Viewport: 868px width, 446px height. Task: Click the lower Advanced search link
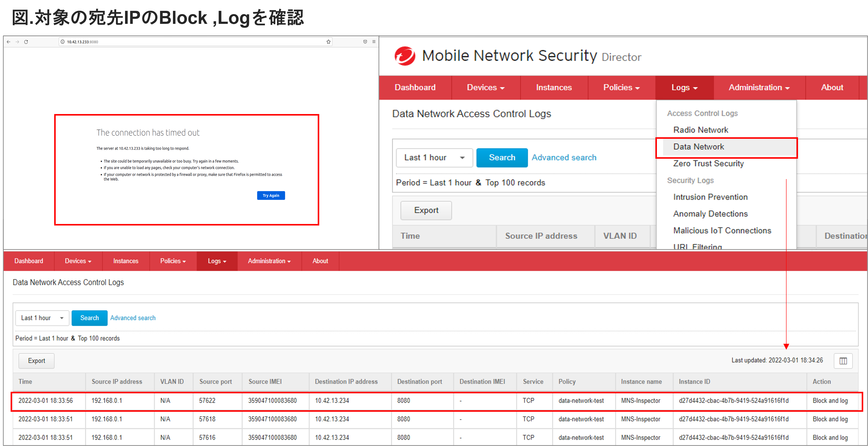tap(133, 318)
